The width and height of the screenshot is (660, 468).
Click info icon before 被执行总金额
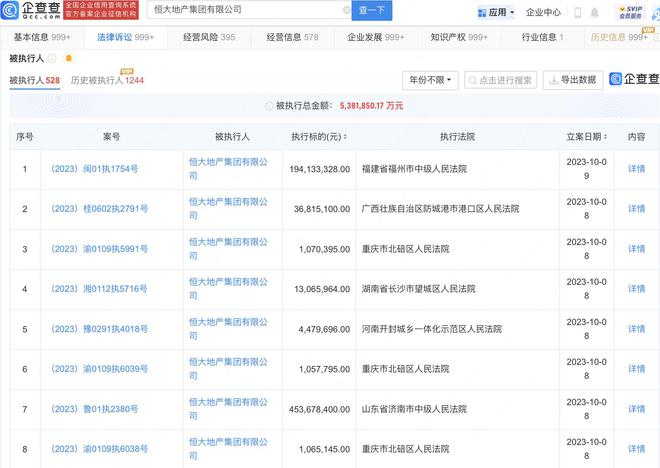[269, 106]
